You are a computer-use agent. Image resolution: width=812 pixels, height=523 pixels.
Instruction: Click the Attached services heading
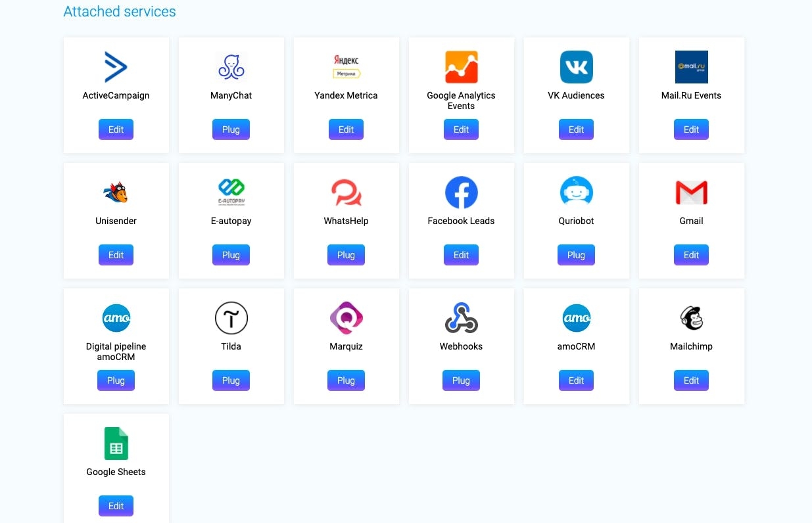(x=120, y=12)
